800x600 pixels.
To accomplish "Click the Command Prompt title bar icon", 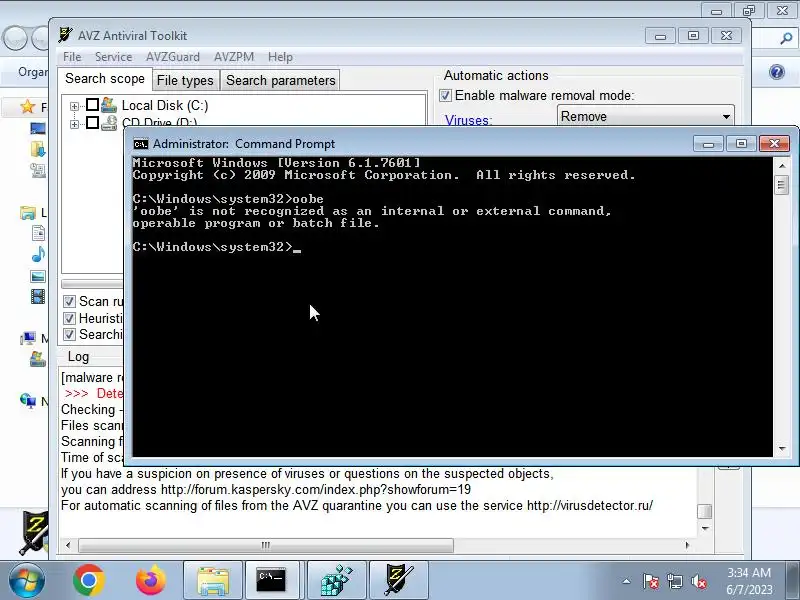I will (141, 144).
